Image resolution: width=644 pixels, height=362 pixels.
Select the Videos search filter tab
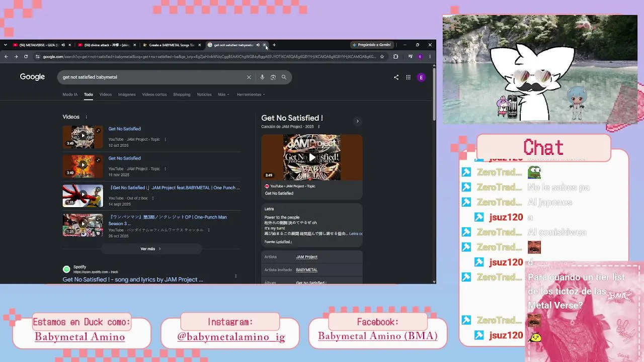(106, 95)
